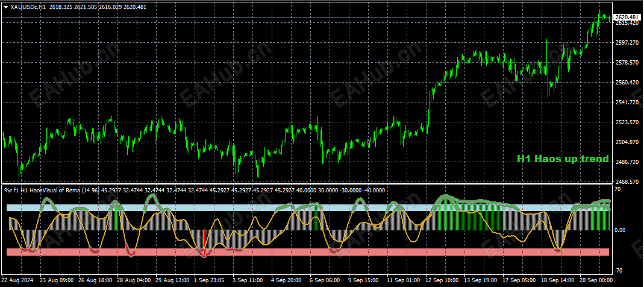Select the 18 Sep 14:00 time marker
Image resolution: width=644 pixels, height=287 pixels.
[558, 280]
